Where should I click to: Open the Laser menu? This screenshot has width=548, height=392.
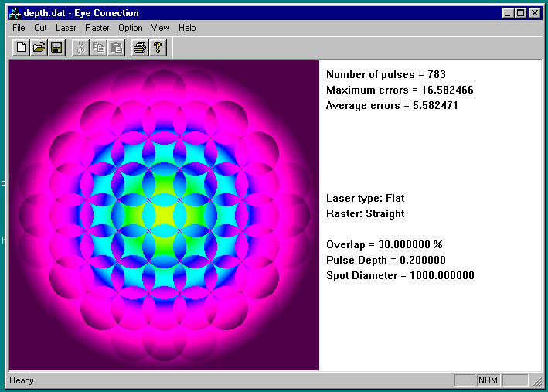pos(66,28)
